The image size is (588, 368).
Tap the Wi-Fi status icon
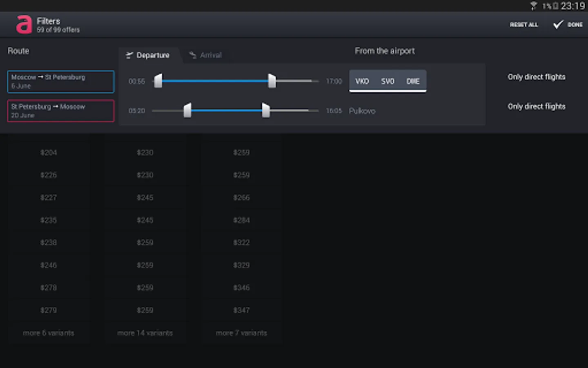click(533, 6)
